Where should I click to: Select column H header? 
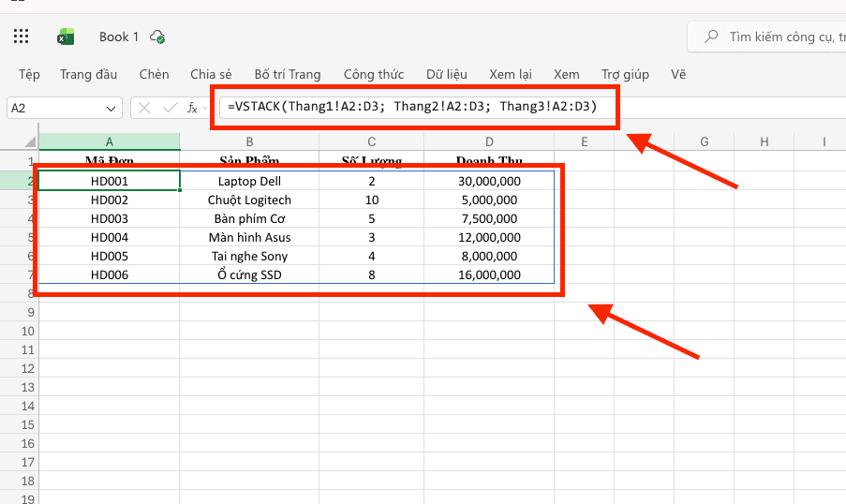pyautogui.click(x=764, y=141)
